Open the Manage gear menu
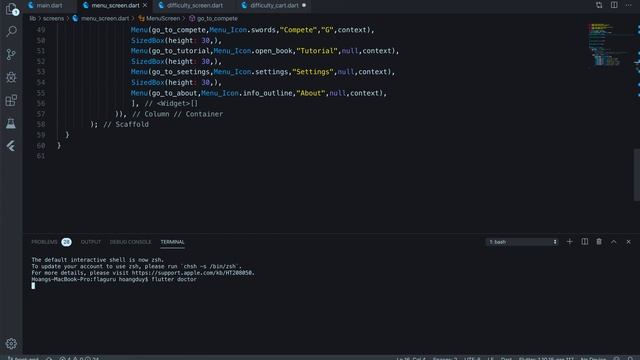 tap(11, 344)
